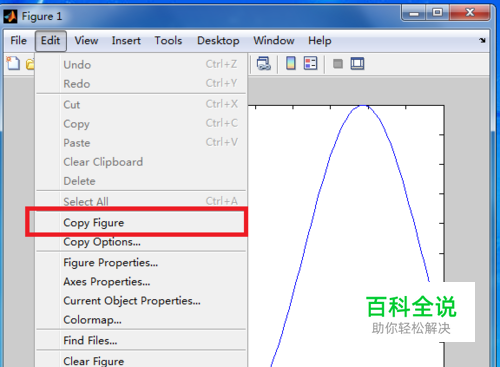Open Axes Properties... in the Edit menu
This screenshot has height=367, width=500.
point(141,281)
